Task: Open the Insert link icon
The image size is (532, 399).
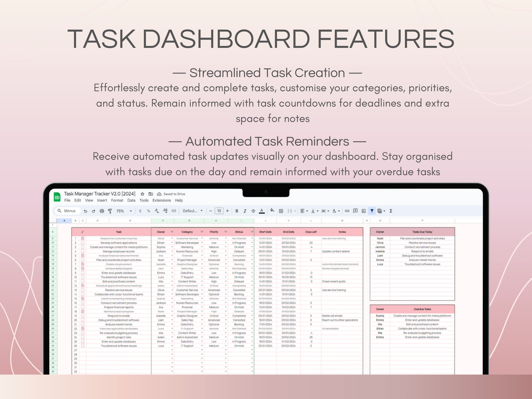Action: tap(347, 211)
